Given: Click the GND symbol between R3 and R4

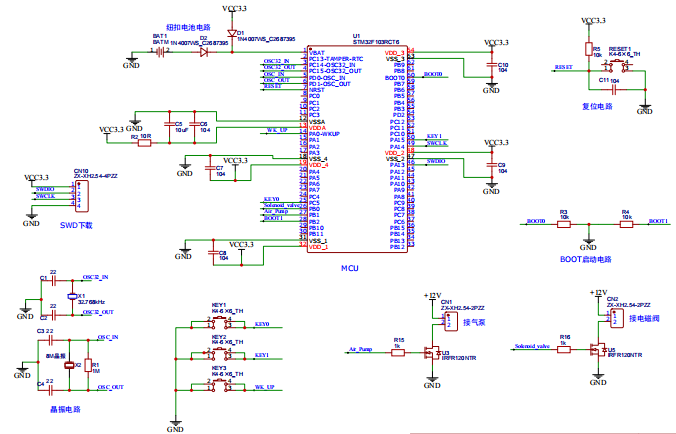Looking at the screenshot, I should click(588, 244).
